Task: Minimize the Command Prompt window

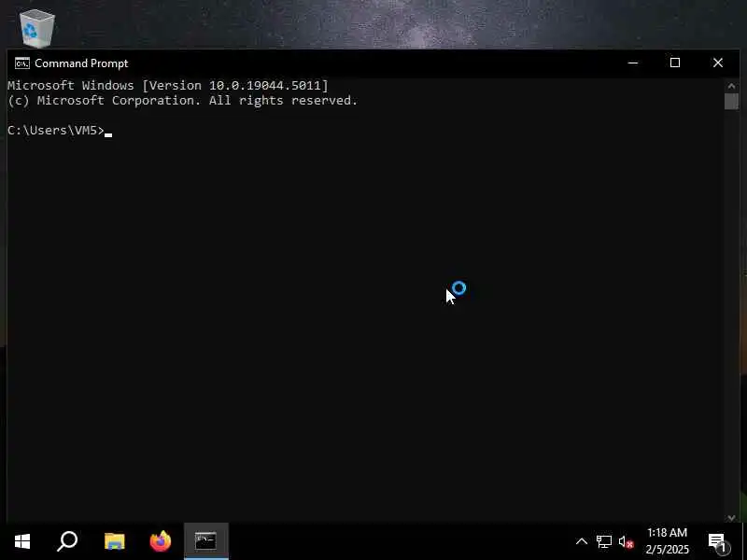Action: point(633,63)
